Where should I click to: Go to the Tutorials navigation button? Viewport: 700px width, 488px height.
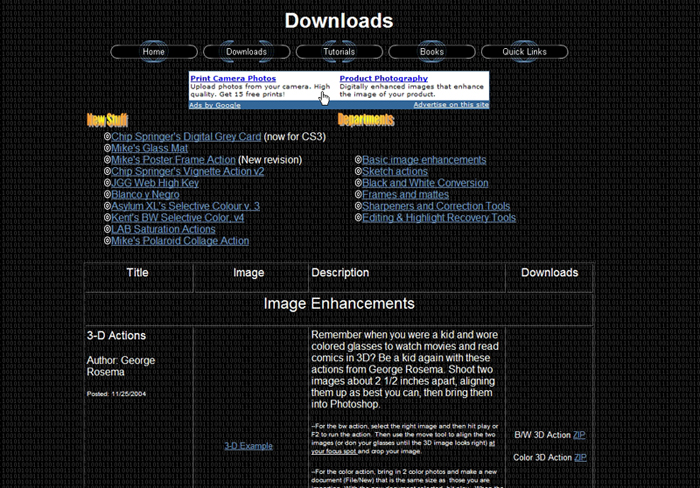[x=339, y=51]
